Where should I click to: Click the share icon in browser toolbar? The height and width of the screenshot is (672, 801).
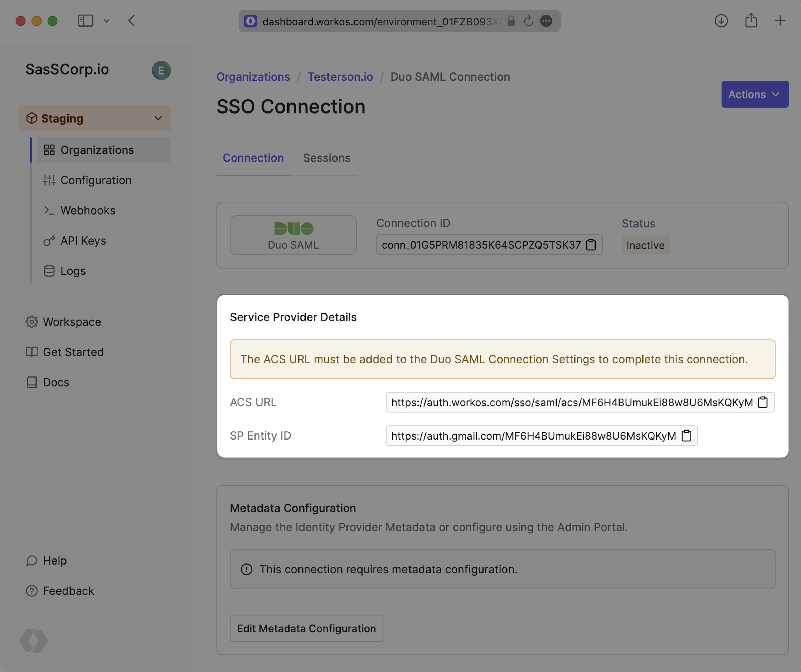(751, 21)
